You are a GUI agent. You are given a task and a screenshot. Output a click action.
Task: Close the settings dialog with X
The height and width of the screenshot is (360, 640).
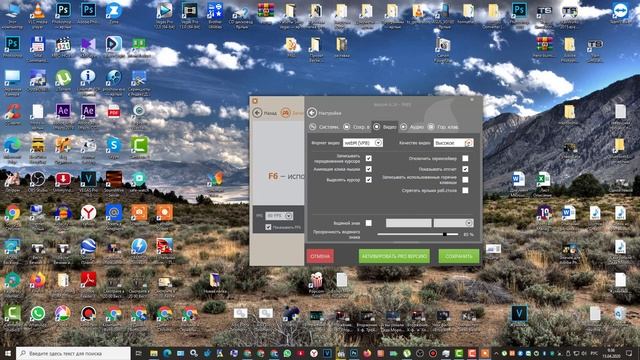click(472, 100)
